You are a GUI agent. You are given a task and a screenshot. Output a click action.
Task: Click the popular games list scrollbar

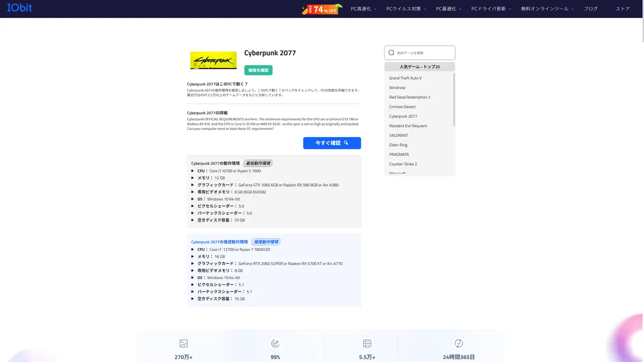[x=454, y=99]
